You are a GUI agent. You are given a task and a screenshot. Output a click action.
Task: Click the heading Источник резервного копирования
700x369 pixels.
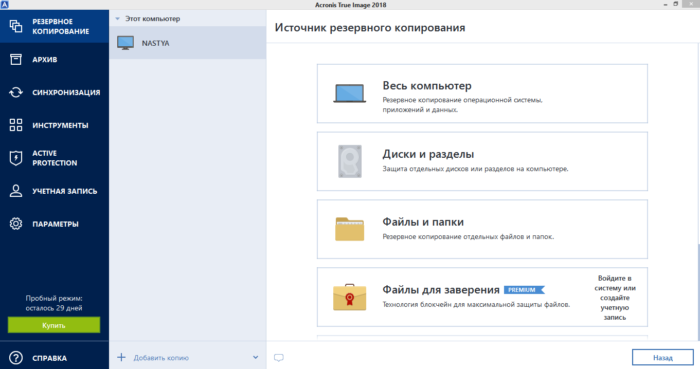[370, 28]
